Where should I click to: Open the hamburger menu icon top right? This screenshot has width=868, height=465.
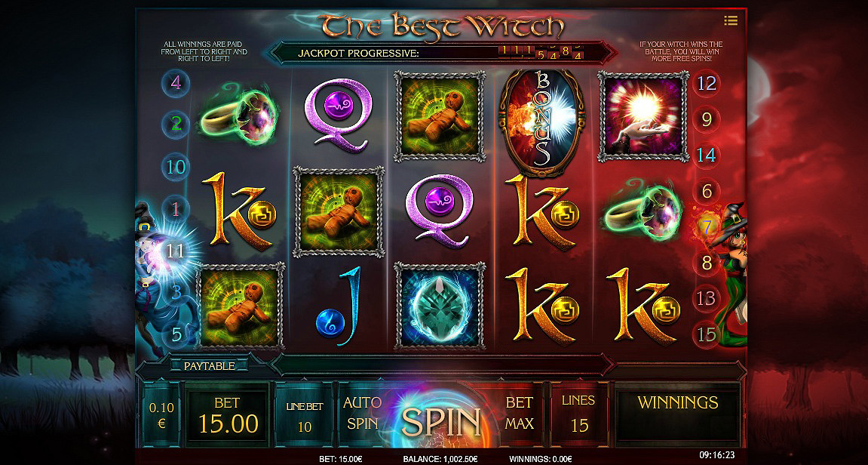[x=730, y=20]
